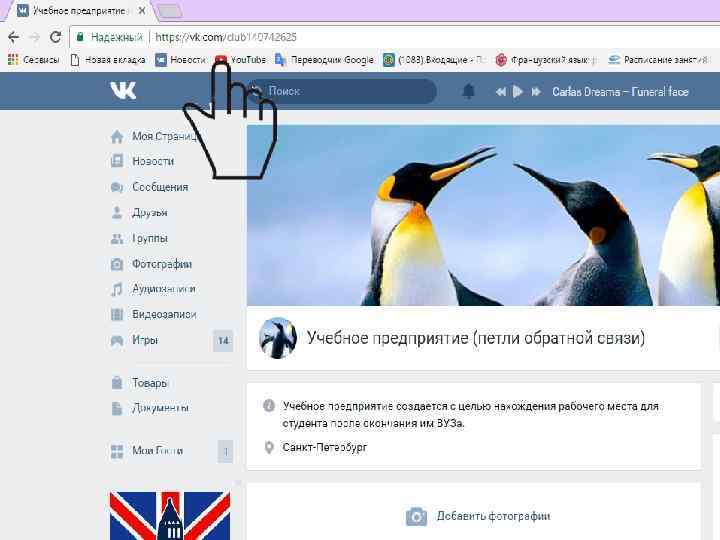Click the film icon beside Видеозаписи

pyautogui.click(x=117, y=315)
